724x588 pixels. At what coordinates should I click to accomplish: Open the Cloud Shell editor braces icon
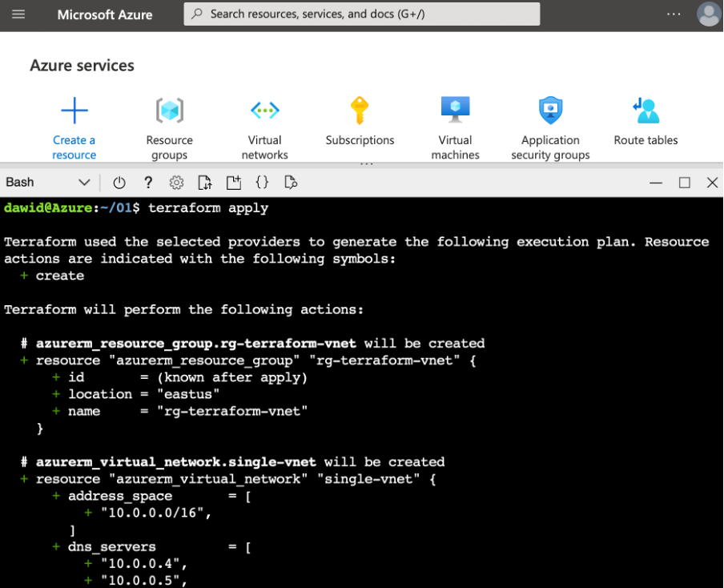pos(262,182)
